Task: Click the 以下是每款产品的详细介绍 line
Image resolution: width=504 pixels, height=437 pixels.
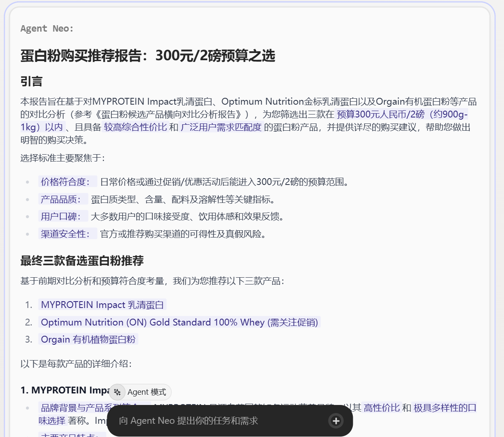Action: (76, 364)
